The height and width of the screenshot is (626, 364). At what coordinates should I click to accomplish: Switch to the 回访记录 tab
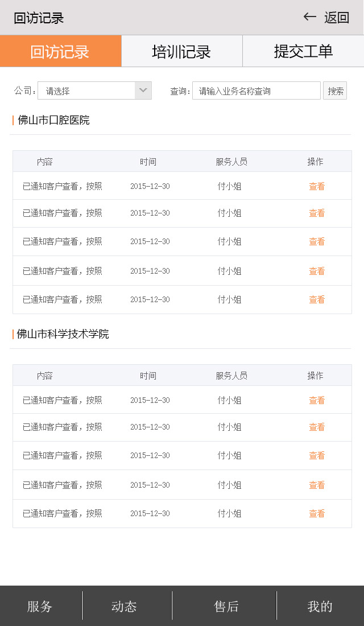pos(60,51)
